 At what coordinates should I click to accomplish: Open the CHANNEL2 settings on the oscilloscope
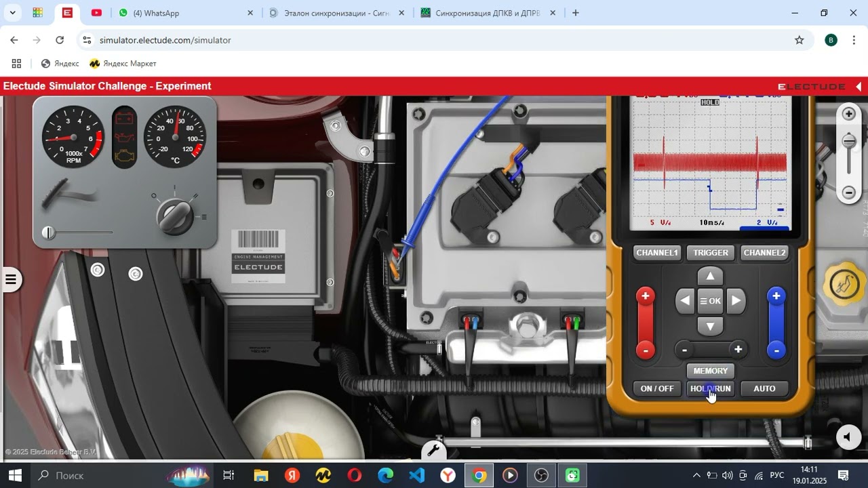[764, 253]
